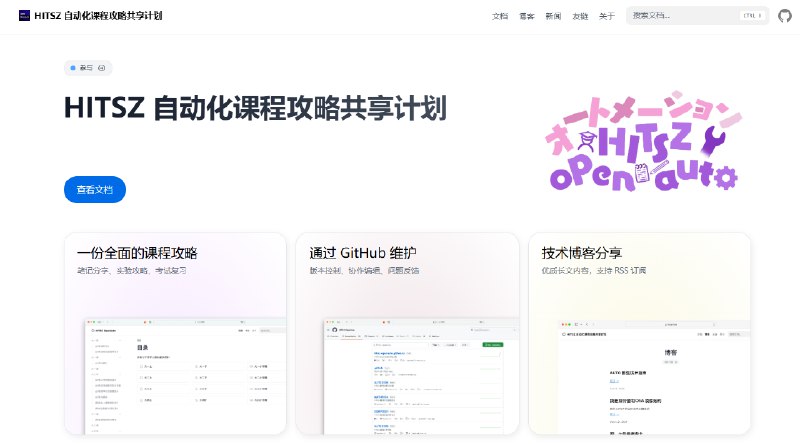Select the 友链 navigation item

coord(580,16)
